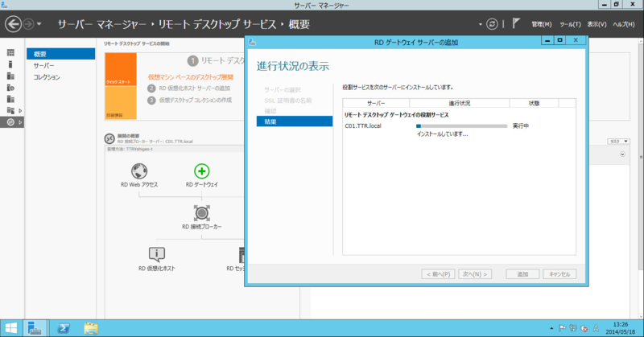Click 確認 wizard step
This screenshot has height=337, width=644.
(x=270, y=111)
